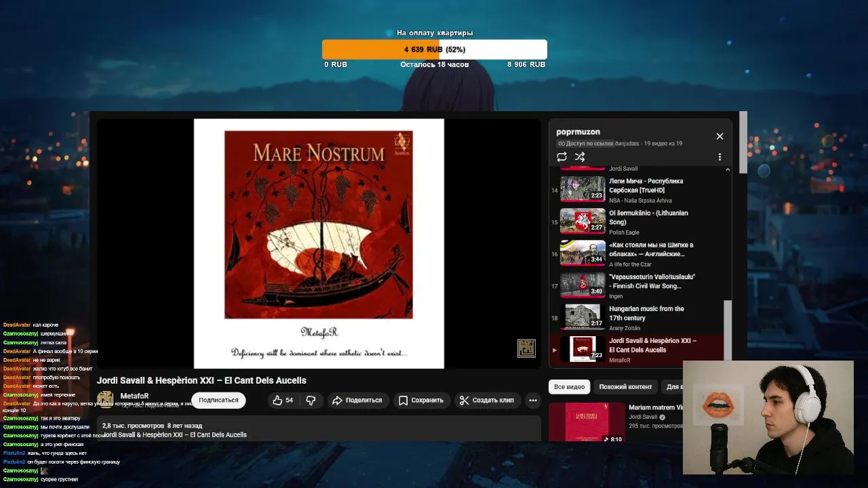Open more actions ellipsis under video

(533, 401)
